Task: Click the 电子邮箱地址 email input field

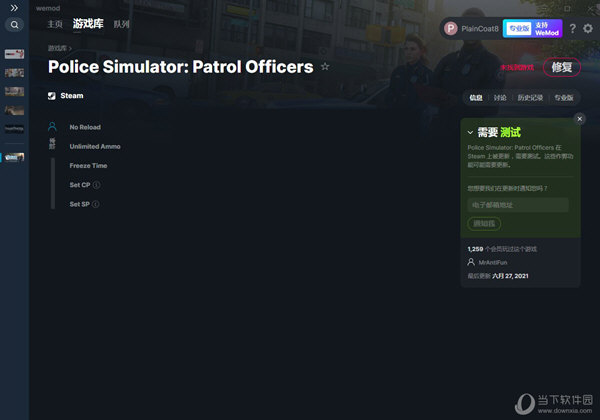Action: click(x=518, y=205)
